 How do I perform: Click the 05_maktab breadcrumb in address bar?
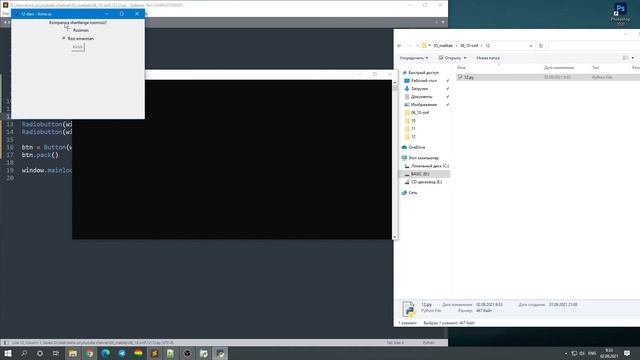coord(443,46)
